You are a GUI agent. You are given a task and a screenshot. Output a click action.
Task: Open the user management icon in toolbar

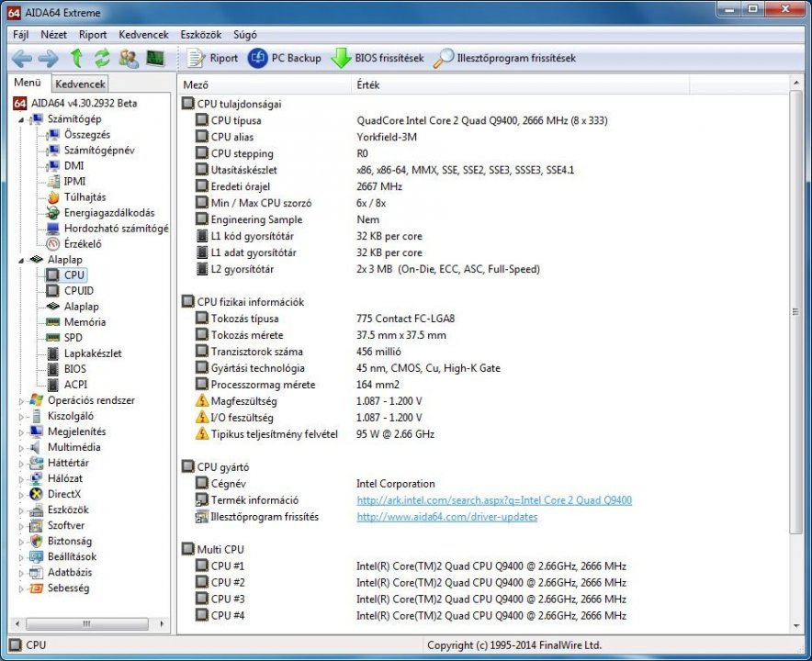click(x=129, y=58)
